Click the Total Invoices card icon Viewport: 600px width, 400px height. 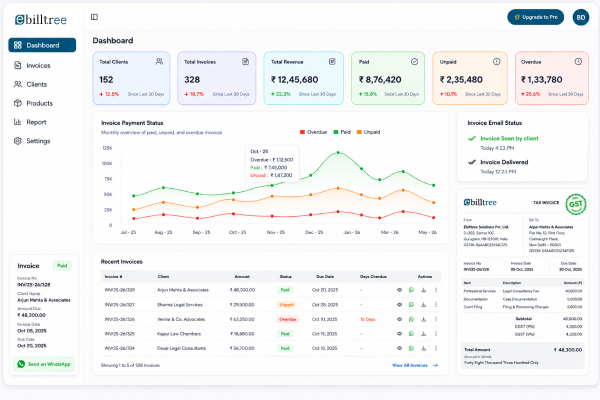(x=246, y=61)
